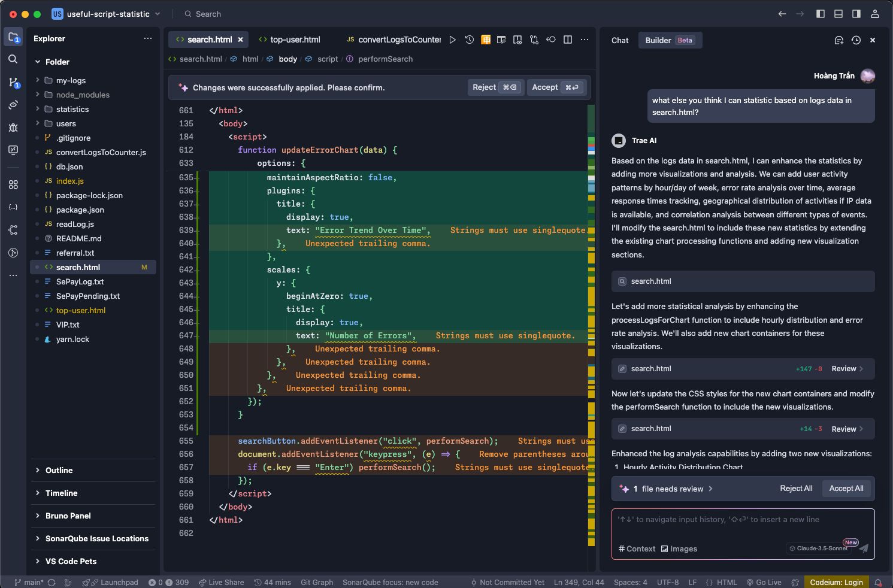Open the editor's more actions ellipsis

click(585, 40)
